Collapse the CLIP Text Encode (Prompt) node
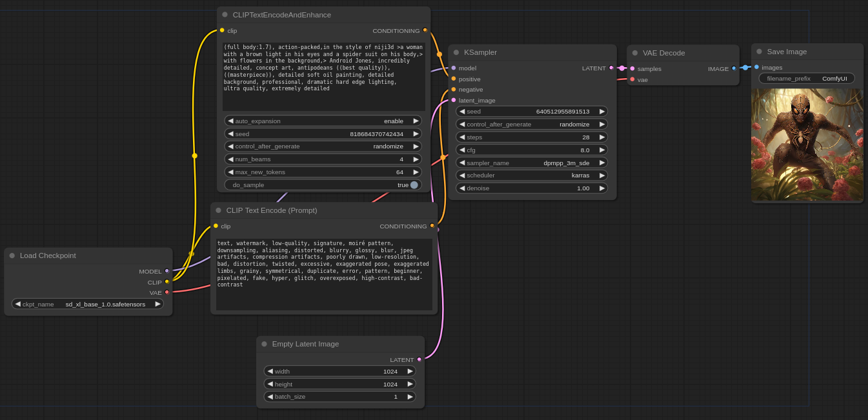The width and height of the screenshot is (868, 420). pos(219,210)
